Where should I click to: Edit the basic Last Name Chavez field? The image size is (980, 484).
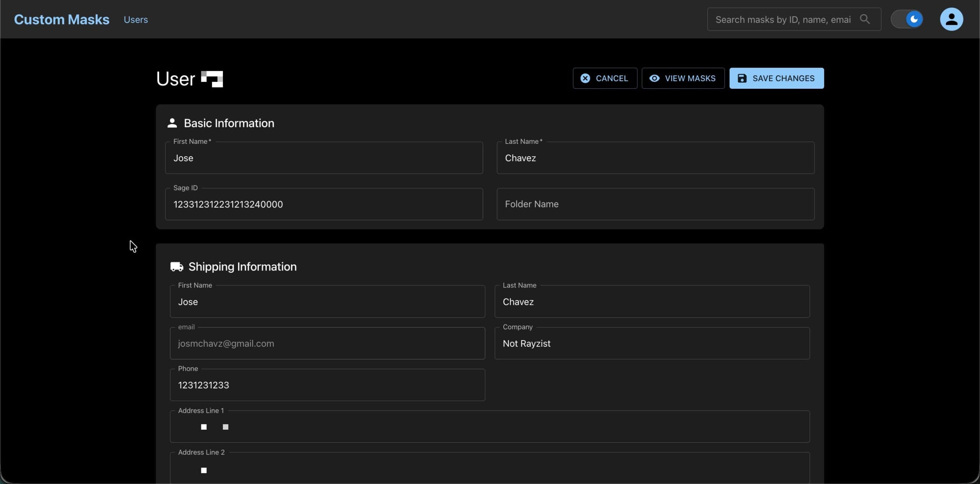655,158
